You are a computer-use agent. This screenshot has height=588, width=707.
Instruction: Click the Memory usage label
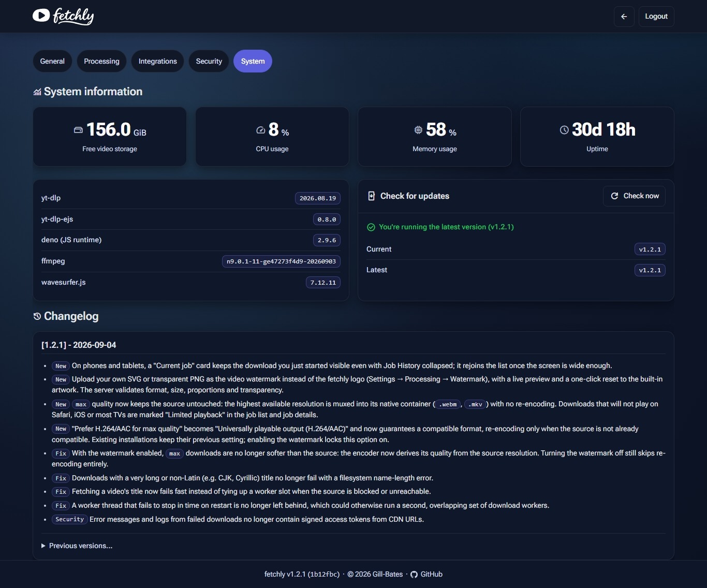pyautogui.click(x=435, y=149)
